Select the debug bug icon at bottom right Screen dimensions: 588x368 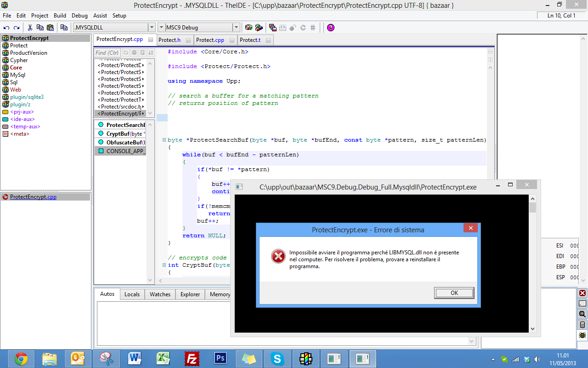(582, 335)
